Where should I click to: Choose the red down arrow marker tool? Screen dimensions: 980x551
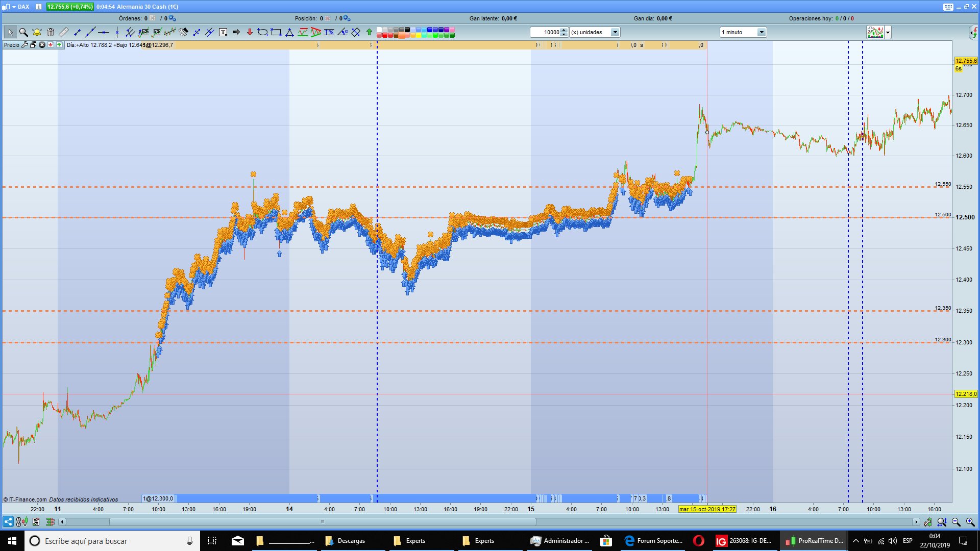tap(250, 32)
